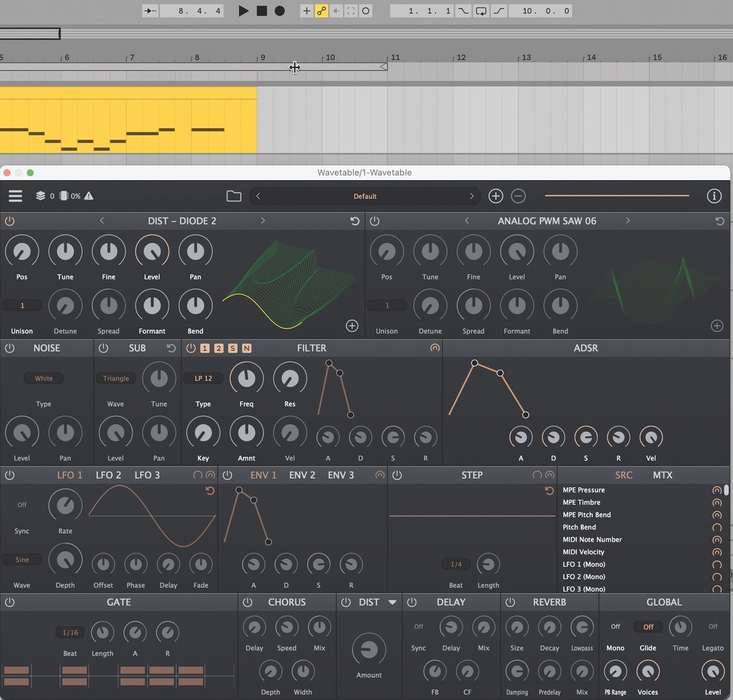Open the MTX modulation matrix tab
The height and width of the screenshot is (700, 733).
(662, 475)
